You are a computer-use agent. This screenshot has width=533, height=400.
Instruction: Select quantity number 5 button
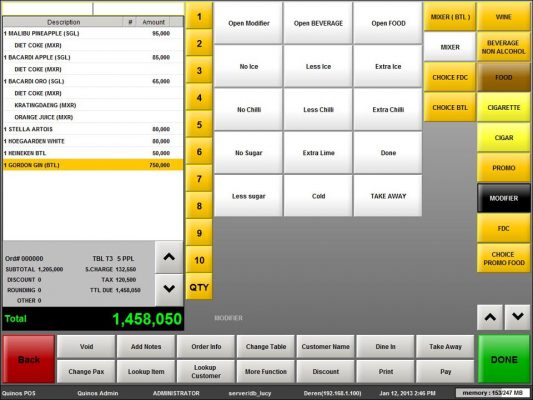point(199,125)
